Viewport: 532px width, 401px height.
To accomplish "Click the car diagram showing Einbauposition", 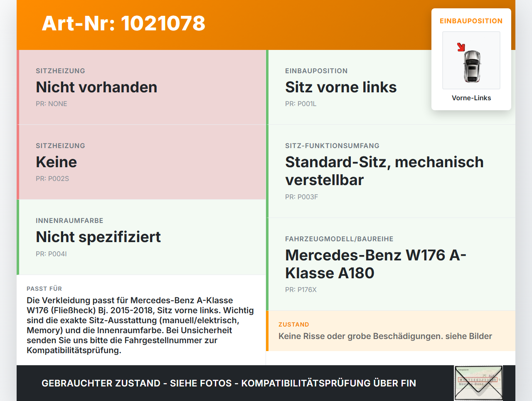I will point(471,60).
